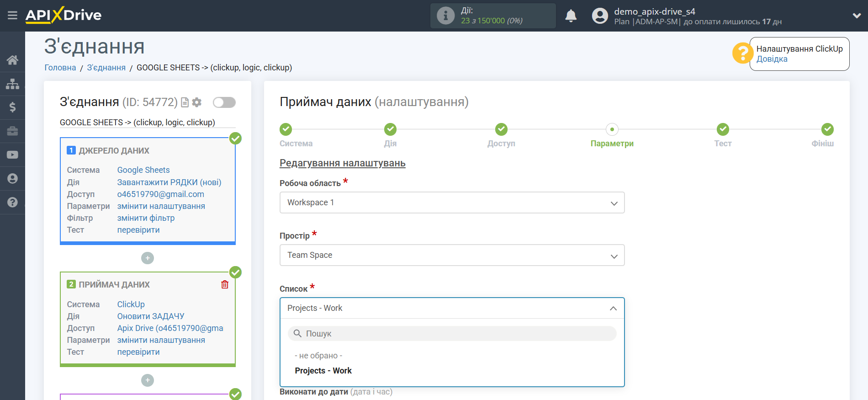Image resolution: width=868 pixels, height=400 pixels.
Task: Click the connection document copy icon
Action: 185,102
